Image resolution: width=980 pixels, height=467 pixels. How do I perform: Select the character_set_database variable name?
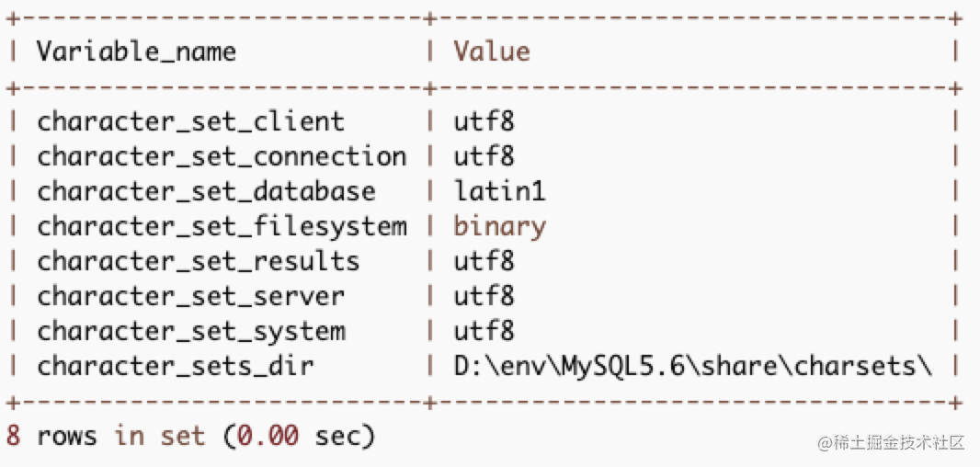tap(206, 191)
